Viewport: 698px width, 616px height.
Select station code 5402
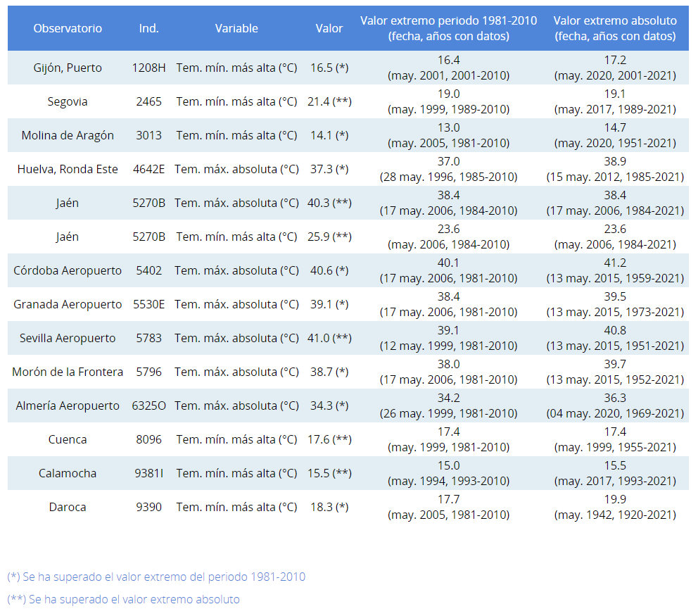click(x=148, y=271)
